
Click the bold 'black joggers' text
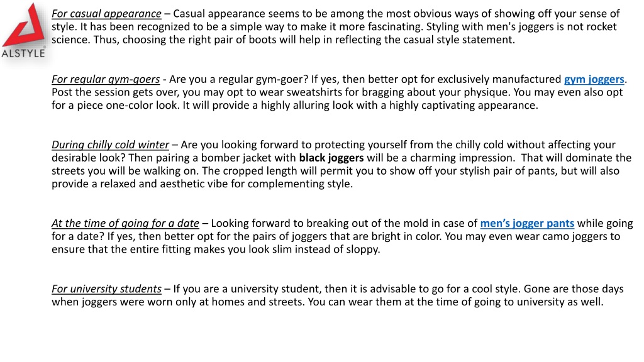point(331,158)
